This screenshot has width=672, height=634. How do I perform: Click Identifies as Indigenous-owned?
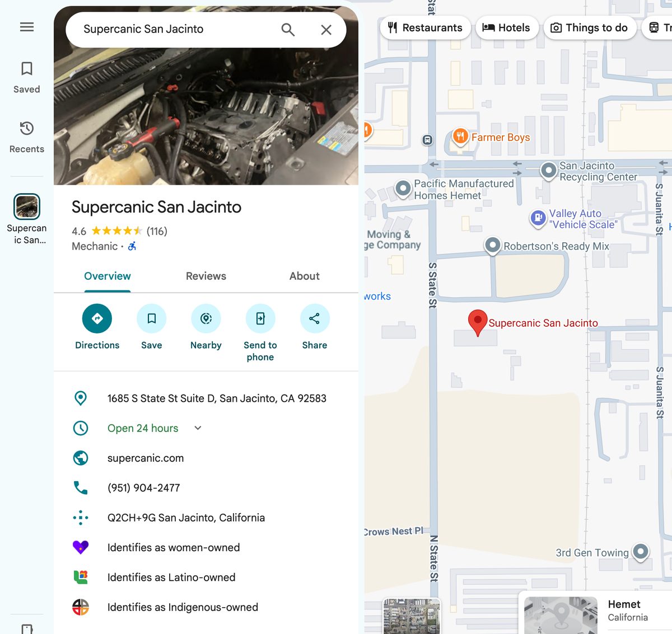point(183,607)
